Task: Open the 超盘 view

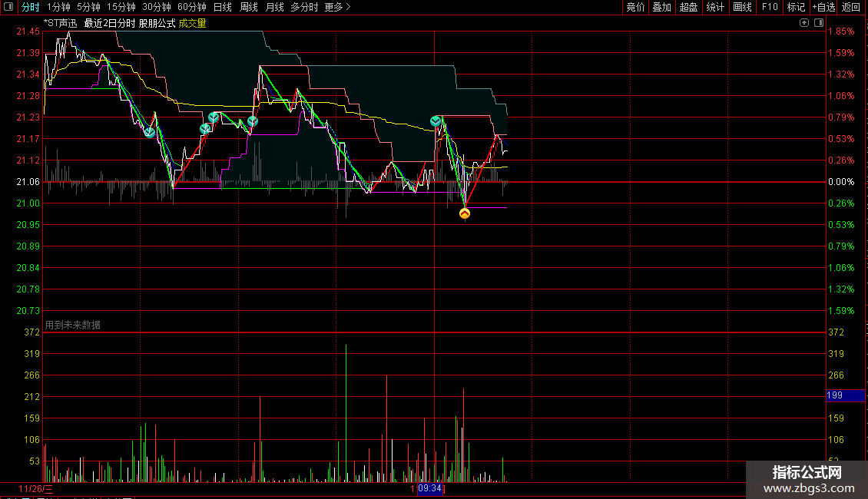Action: click(x=689, y=7)
